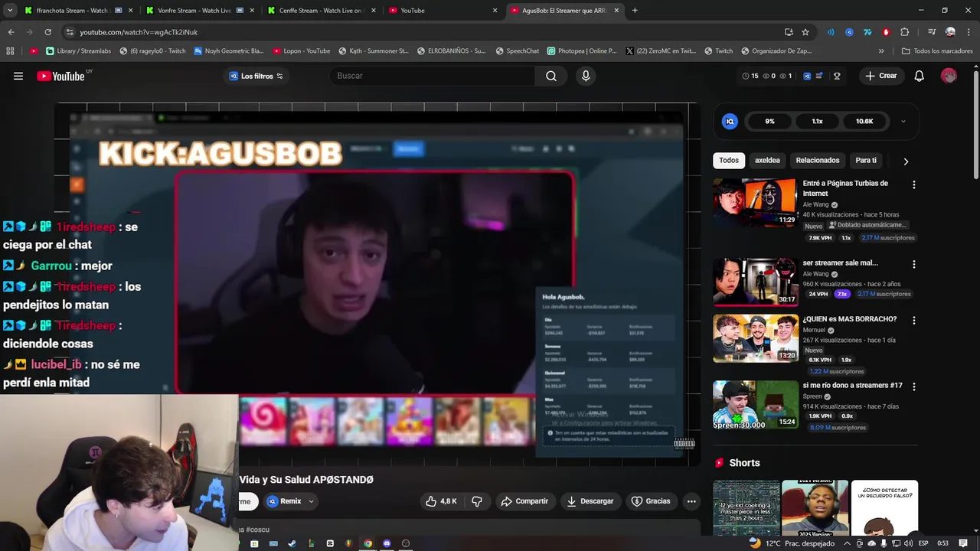Open 'ser streamer sale mal...' video thumbnail
This screenshot has width=980, height=551.
[x=756, y=282]
